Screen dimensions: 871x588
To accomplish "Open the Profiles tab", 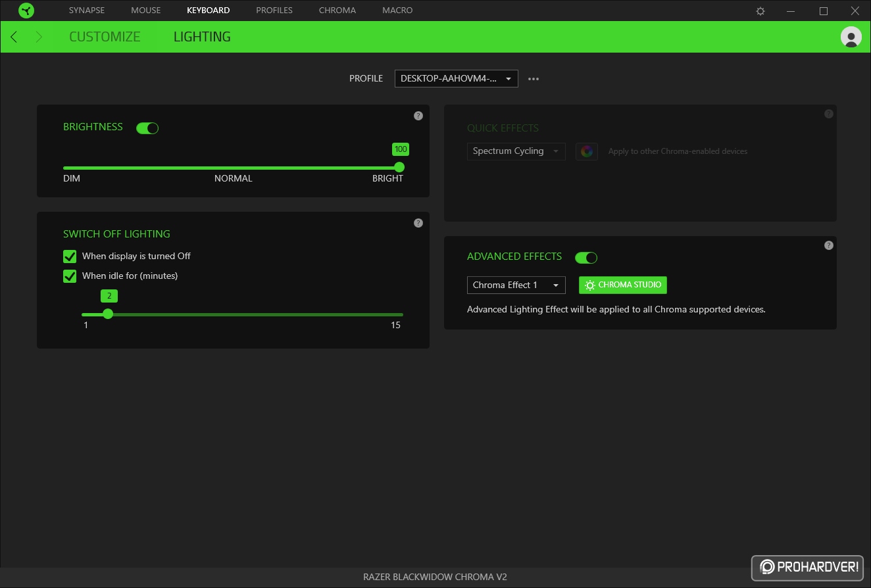I will coord(274,11).
